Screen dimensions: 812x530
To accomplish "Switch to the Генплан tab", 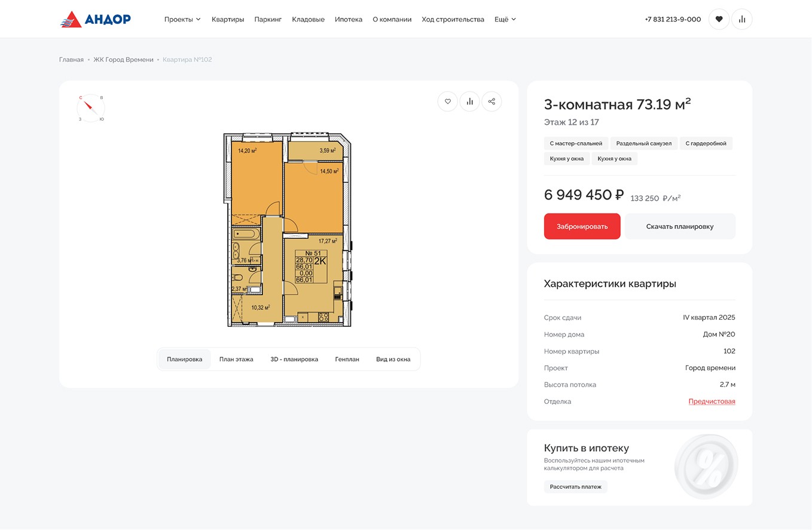I will pyautogui.click(x=347, y=359).
